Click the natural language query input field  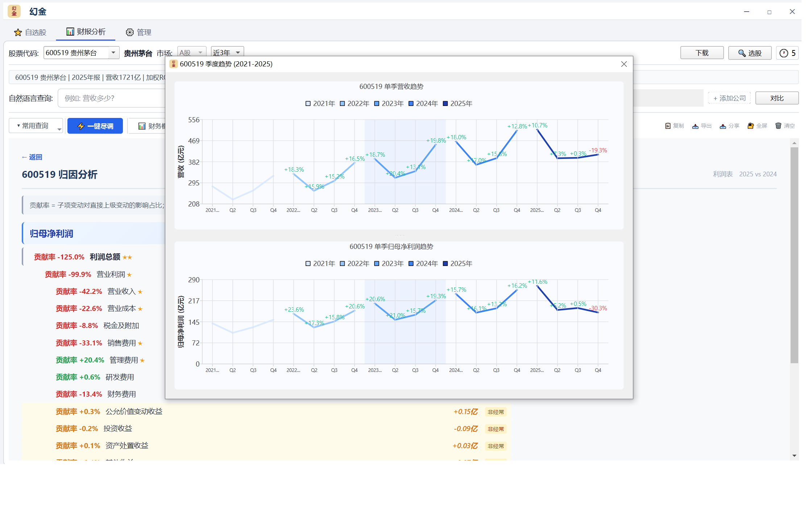tap(112, 98)
